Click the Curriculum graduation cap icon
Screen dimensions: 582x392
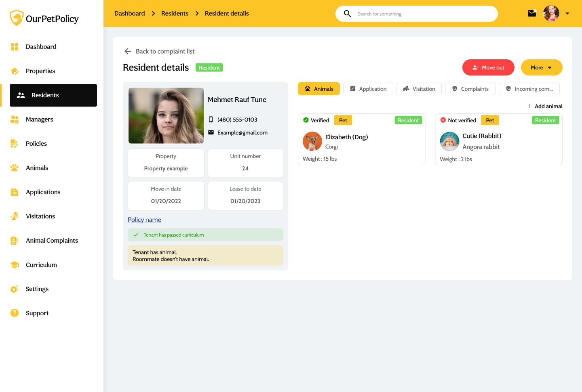point(15,265)
